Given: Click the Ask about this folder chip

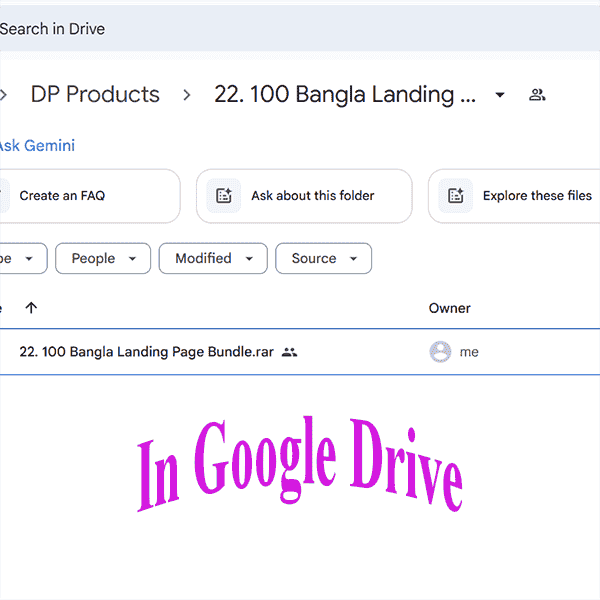Looking at the screenshot, I should [x=304, y=196].
